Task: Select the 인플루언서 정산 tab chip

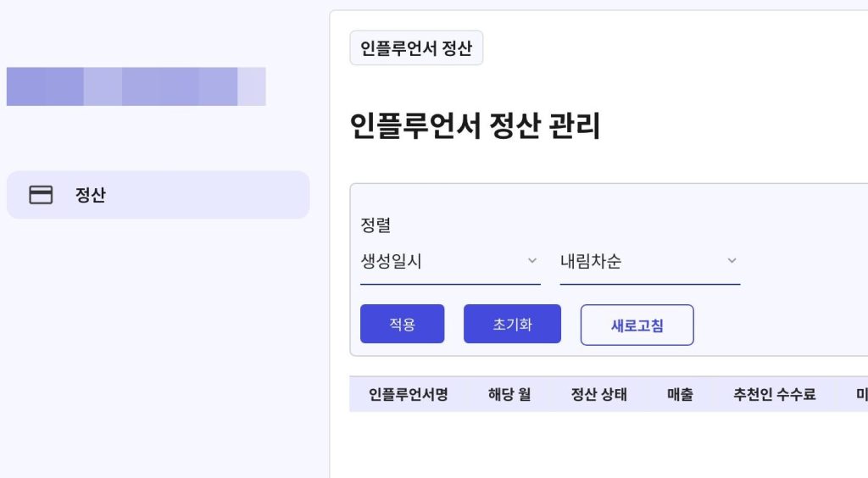Action: pos(416,47)
